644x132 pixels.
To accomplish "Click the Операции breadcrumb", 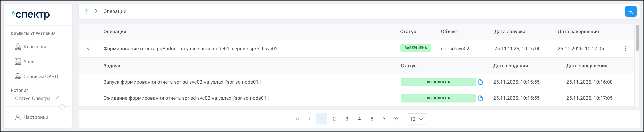I will (x=115, y=11).
